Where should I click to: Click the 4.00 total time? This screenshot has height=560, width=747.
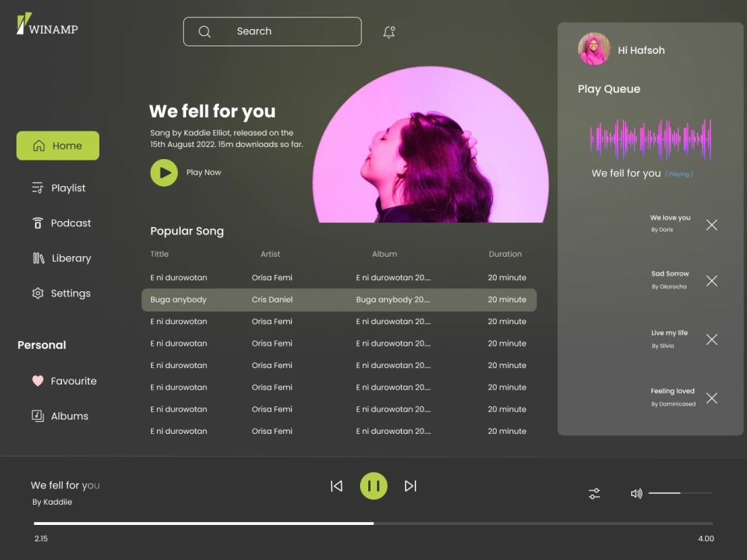[x=706, y=538]
